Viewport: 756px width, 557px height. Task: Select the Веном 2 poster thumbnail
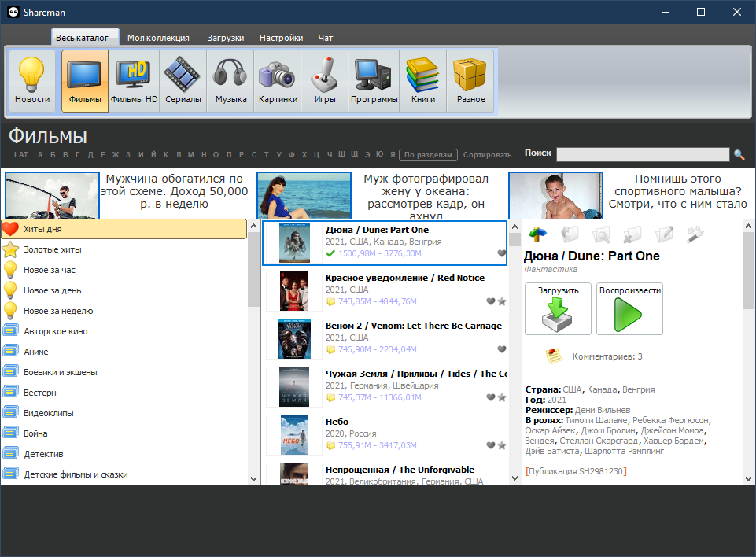click(293, 339)
